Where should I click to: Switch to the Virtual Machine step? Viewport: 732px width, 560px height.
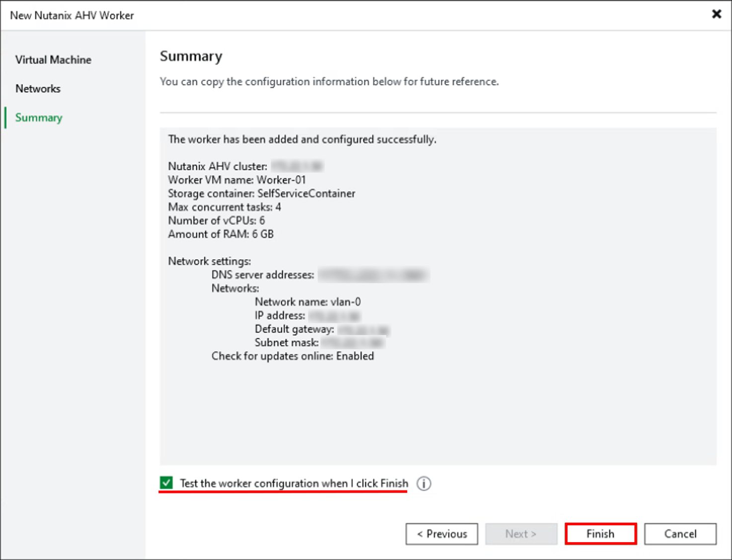pos(53,60)
